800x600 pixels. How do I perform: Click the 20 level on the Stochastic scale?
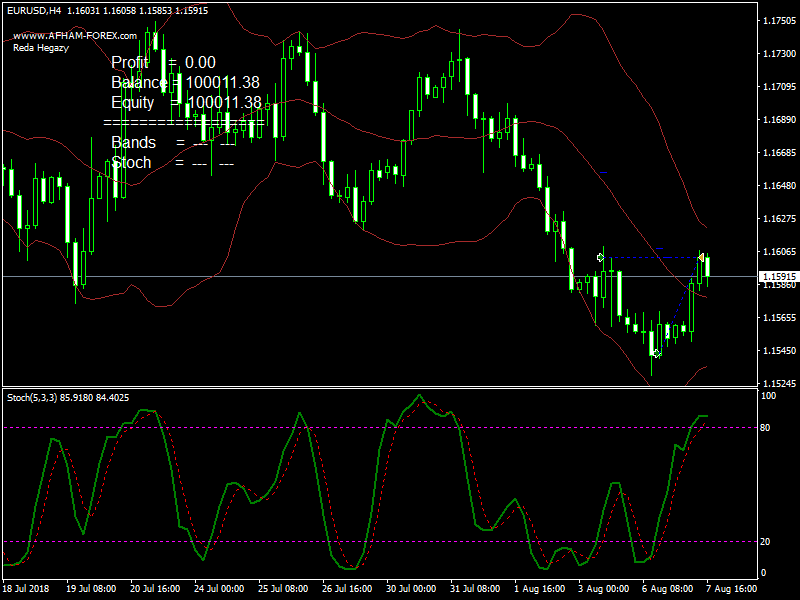click(x=766, y=541)
